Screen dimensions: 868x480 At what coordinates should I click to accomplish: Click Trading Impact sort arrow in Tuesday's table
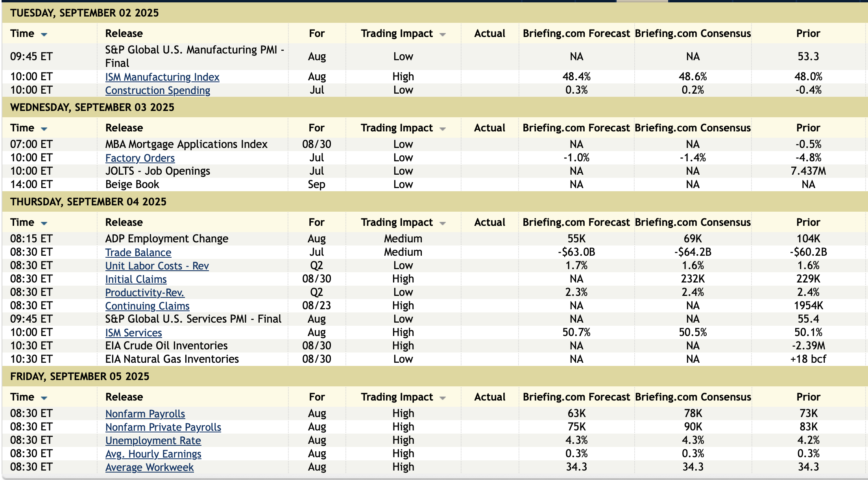click(x=443, y=35)
